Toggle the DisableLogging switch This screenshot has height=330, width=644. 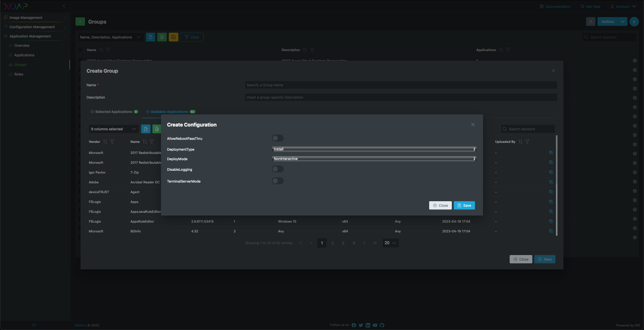(x=277, y=169)
